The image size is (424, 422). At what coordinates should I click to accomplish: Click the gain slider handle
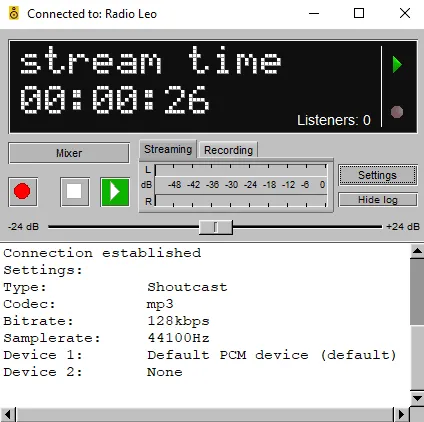pyautogui.click(x=215, y=227)
